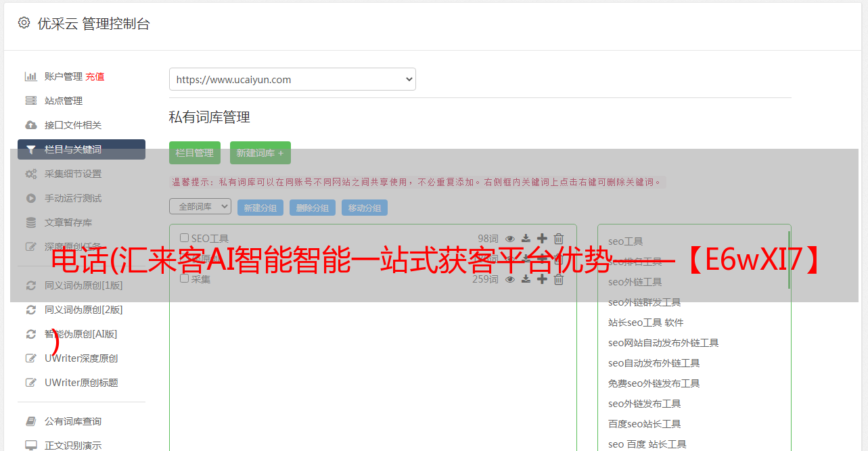This screenshot has width=868, height=451.
Task: Click the edit icon for UWriter深度原创
Action: (x=31, y=358)
